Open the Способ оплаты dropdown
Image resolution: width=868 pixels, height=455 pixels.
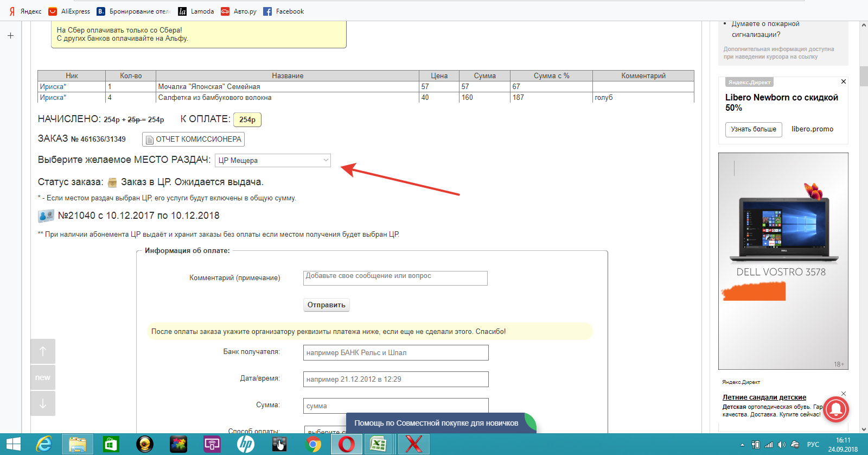[324, 430]
